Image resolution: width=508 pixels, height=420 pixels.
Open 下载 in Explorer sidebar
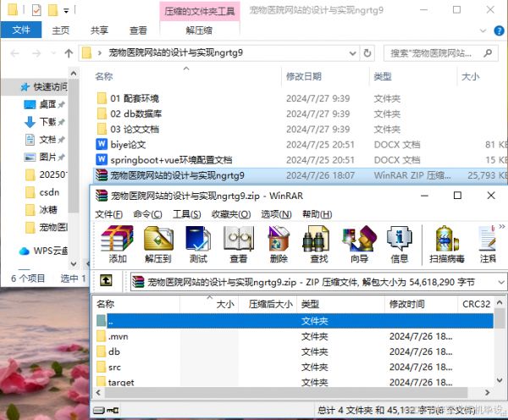point(46,122)
